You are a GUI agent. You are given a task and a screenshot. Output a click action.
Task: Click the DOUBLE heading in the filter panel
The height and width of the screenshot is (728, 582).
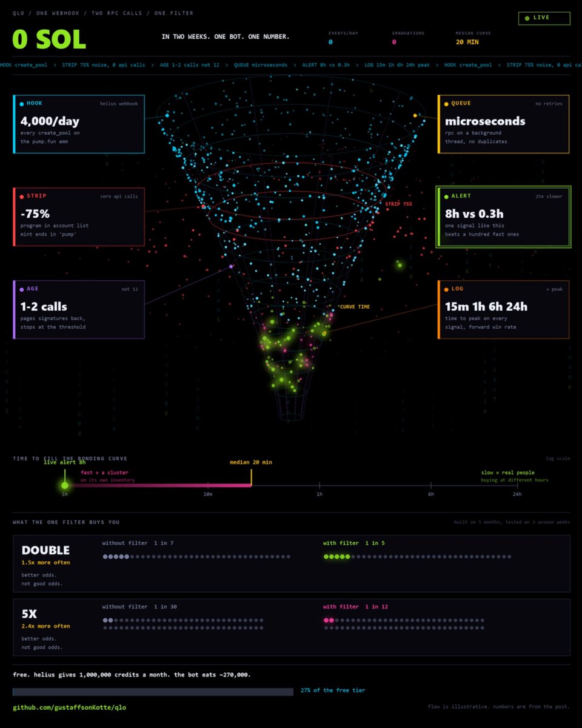tap(45, 550)
